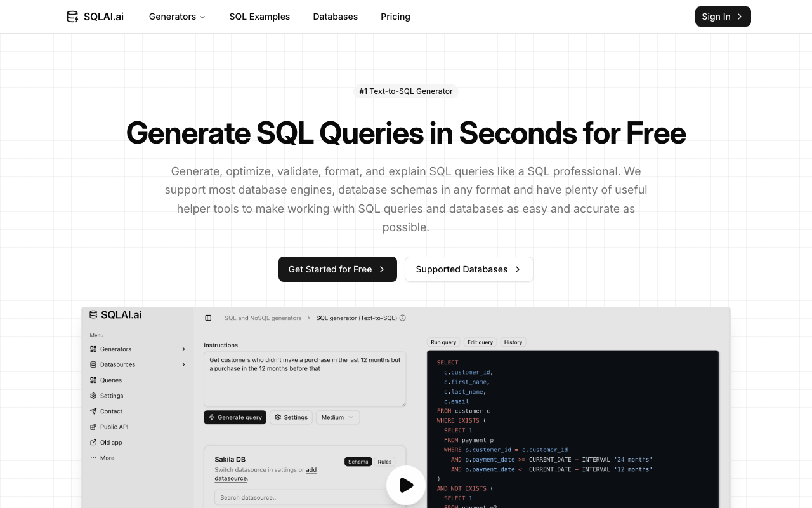Click the 'SQL and NoSQL generators' breadcrumb

pyautogui.click(x=263, y=317)
